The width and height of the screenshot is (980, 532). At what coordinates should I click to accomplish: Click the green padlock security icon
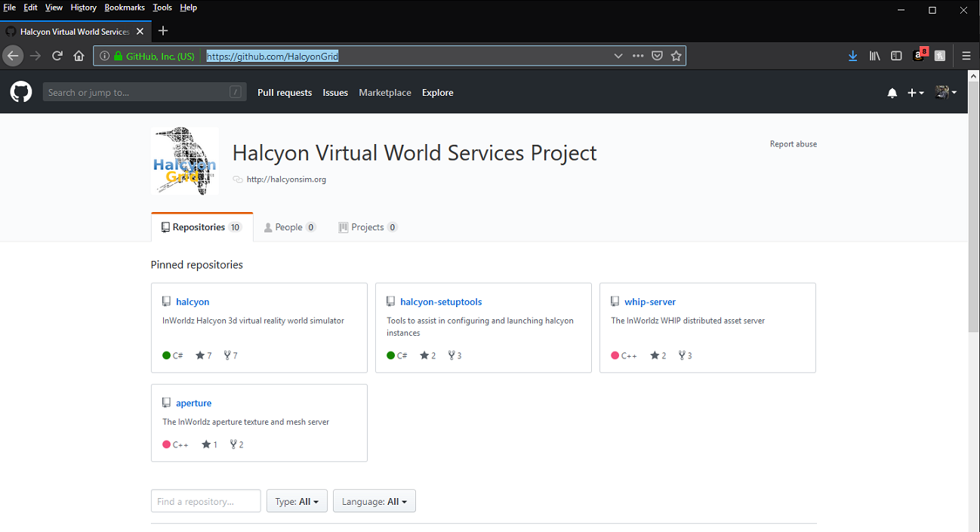[x=118, y=56]
